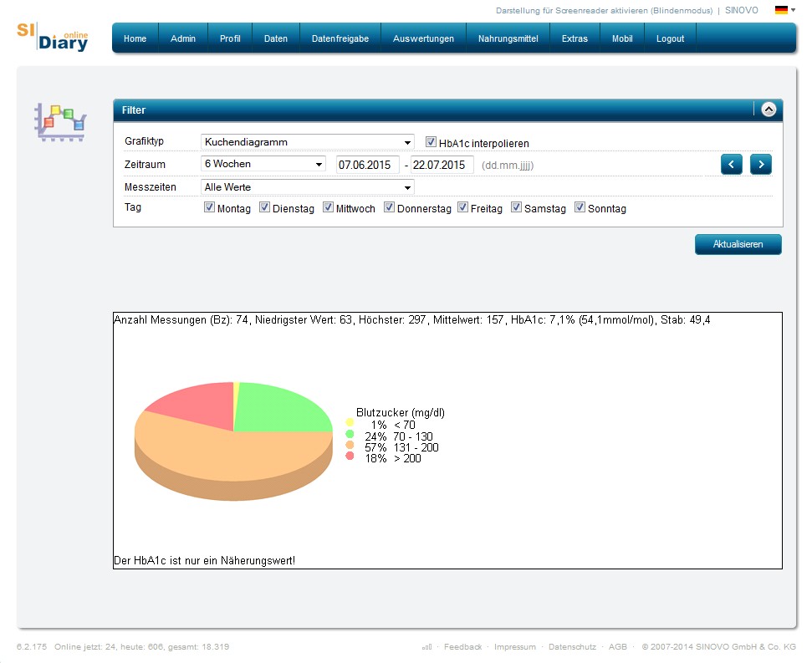Image resolution: width=812 pixels, height=663 pixels.
Task: Uncheck the Montag checkbox
Action: click(210, 208)
